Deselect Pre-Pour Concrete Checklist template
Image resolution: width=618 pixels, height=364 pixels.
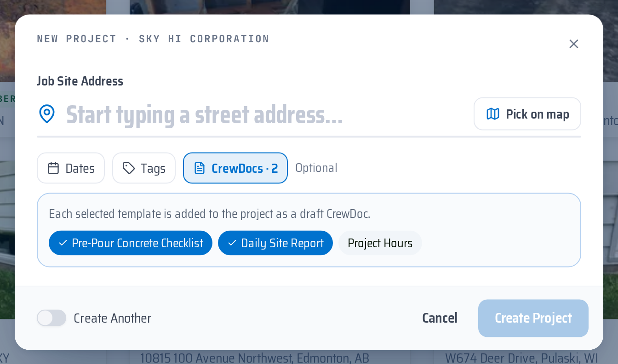click(x=131, y=243)
